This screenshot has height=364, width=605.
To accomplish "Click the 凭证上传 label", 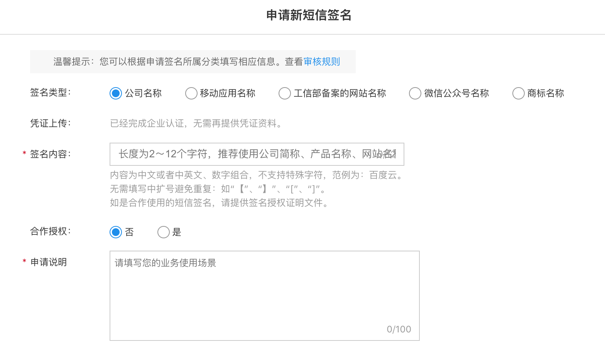I will (50, 123).
